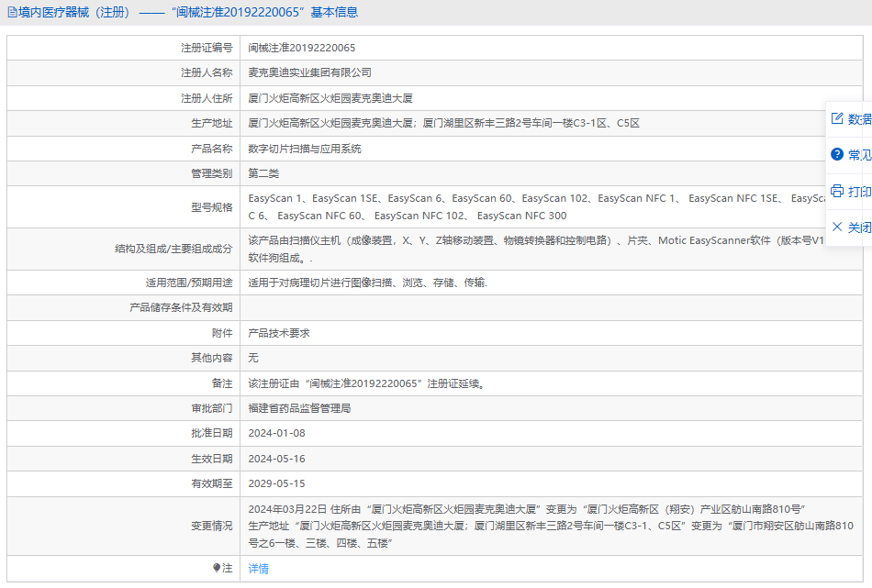This screenshot has height=588, width=872.
Task: Click the intended use text 适用于对病理切片
Action: point(367,283)
